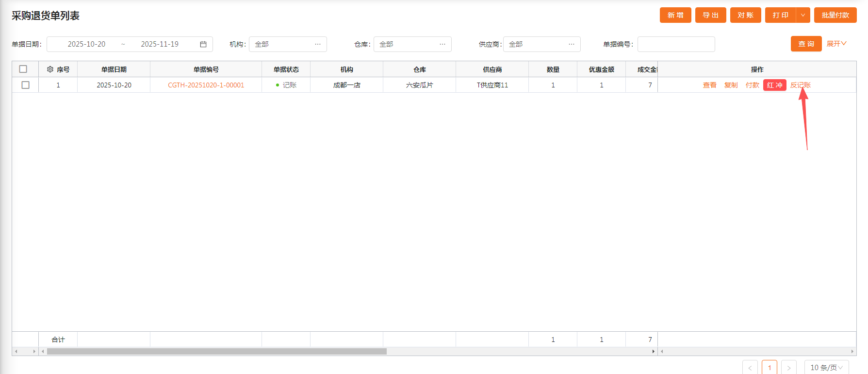Screen dimensions: 868x374
Task: Click the 批量付款 button
Action: [x=835, y=15]
